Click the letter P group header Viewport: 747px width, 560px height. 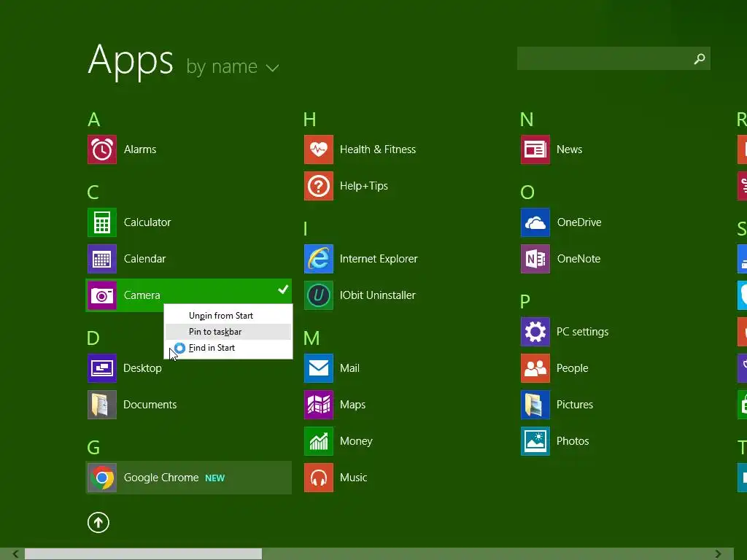click(x=525, y=301)
